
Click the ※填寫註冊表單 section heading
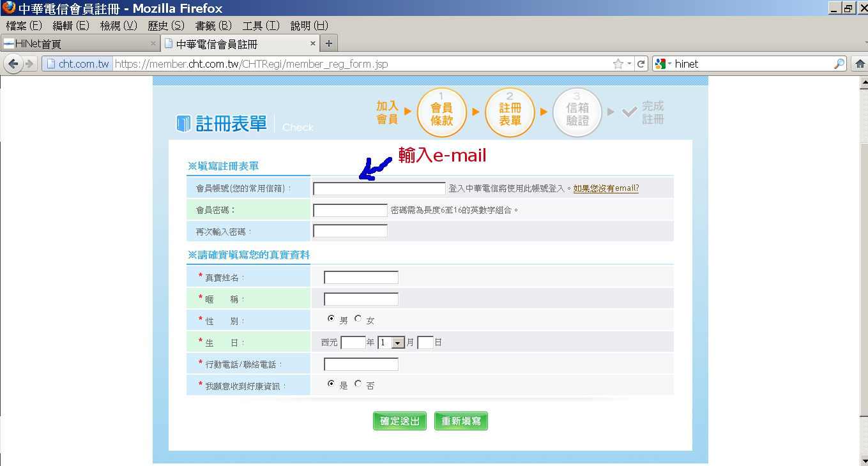[223, 166]
